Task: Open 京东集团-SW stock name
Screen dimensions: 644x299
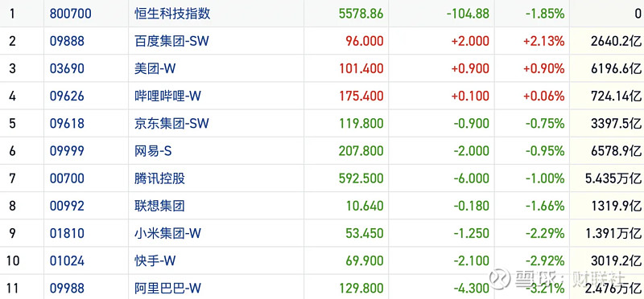Action: (x=171, y=124)
